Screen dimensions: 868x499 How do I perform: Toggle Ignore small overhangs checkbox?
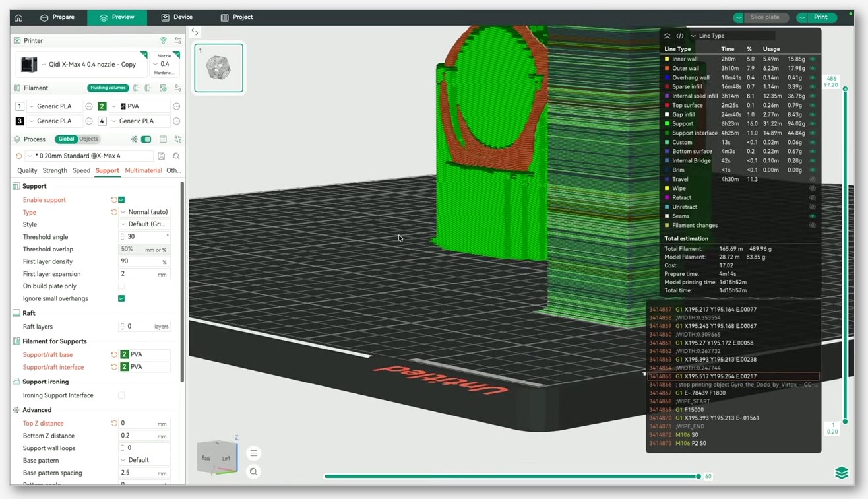click(121, 298)
